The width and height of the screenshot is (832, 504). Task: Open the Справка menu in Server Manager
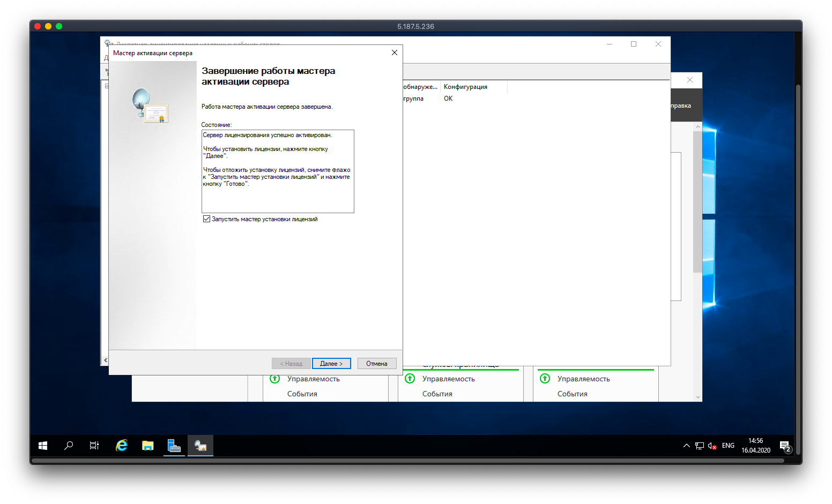681,106
